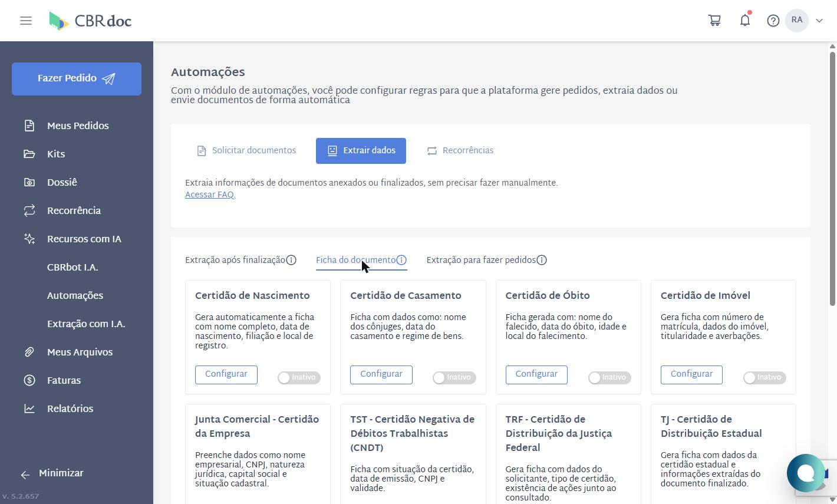Select Extração após finalização sub-tab
837x504 pixels.
point(235,260)
